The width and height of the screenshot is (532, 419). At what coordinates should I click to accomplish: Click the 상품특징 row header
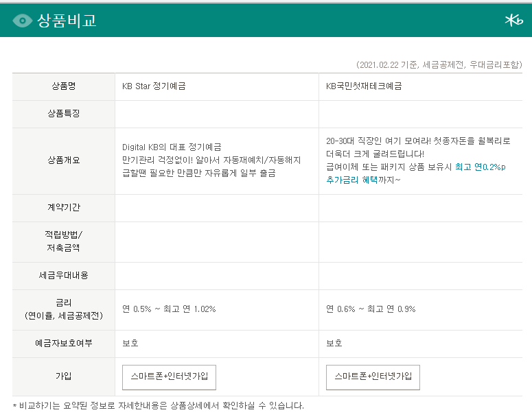click(x=63, y=113)
